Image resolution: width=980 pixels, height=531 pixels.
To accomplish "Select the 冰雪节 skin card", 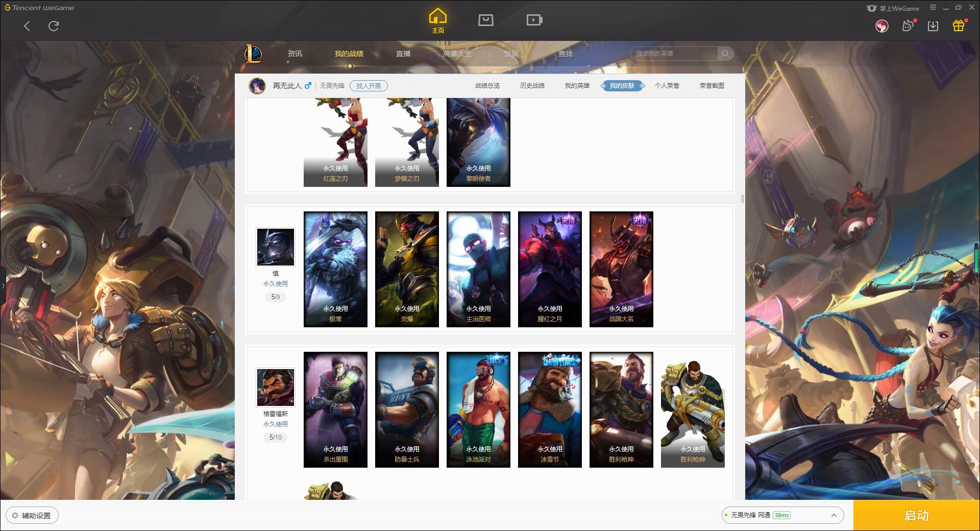I will pyautogui.click(x=550, y=409).
